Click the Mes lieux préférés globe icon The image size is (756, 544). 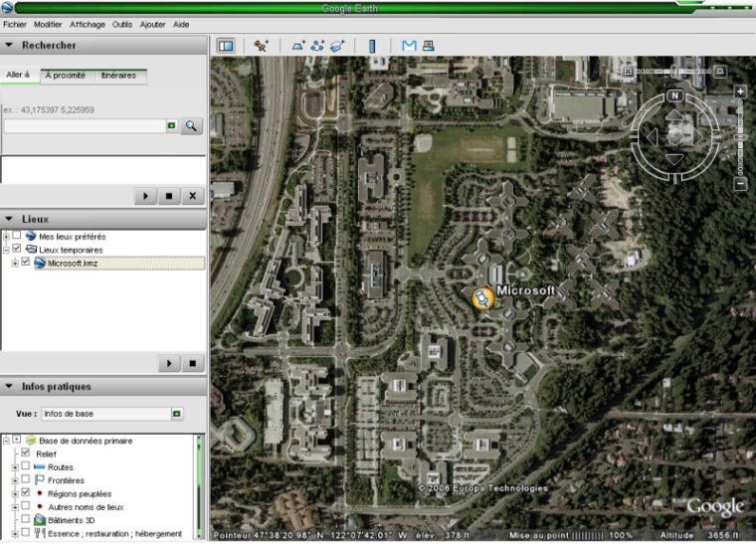tap(31, 236)
